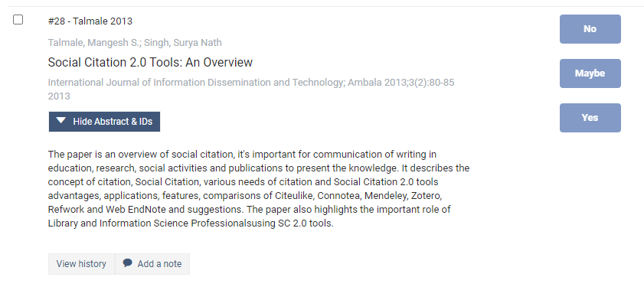The width and height of the screenshot is (644, 287).
Task: Collapse the abstract with Hide Abstract & IDs
Action: 104,122
